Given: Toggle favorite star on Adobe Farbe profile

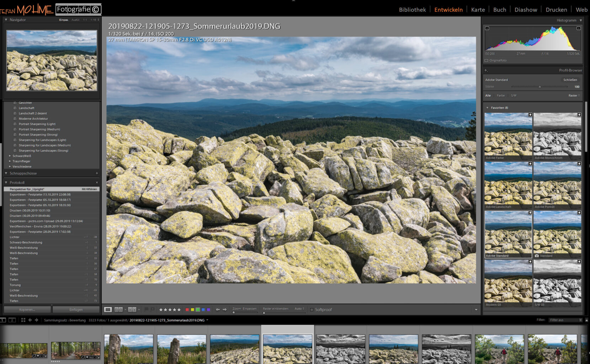Looking at the screenshot, I should (530, 115).
